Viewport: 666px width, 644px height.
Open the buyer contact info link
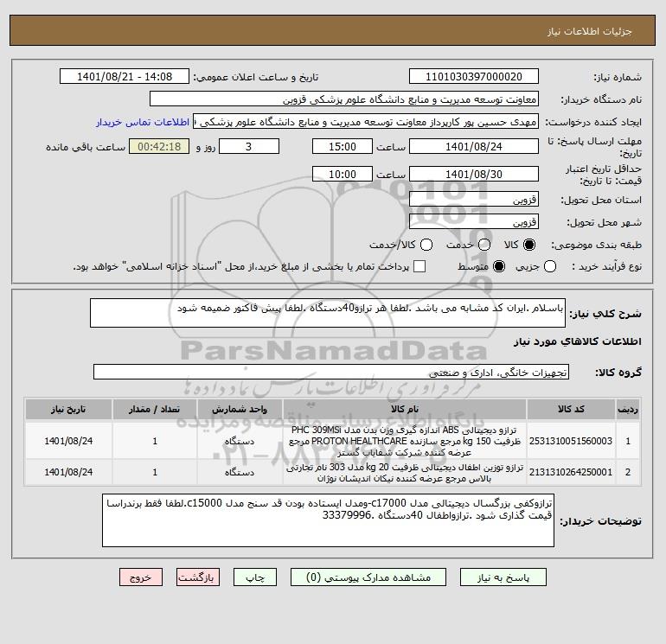(x=143, y=122)
